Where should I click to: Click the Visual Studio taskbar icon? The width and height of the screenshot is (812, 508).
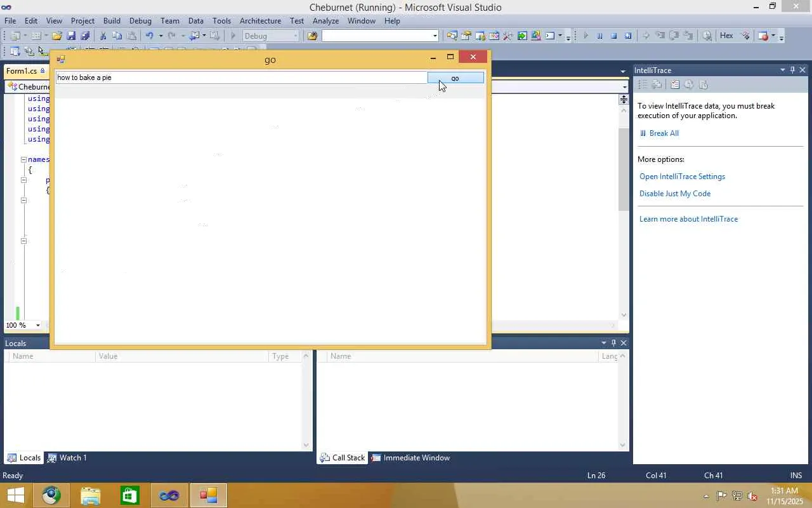(x=169, y=495)
